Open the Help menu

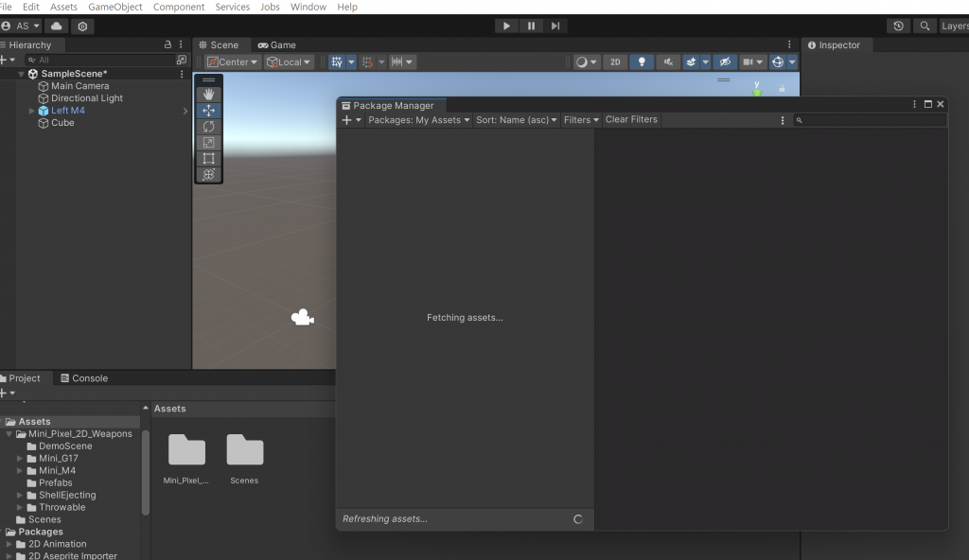[x=347, y=7]
